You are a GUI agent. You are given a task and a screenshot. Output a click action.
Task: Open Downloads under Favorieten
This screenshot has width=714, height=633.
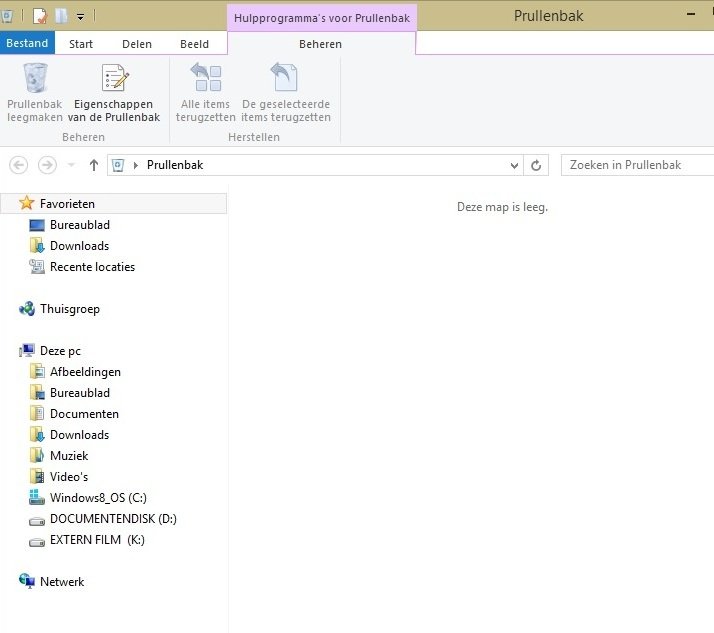coord(79,246)
